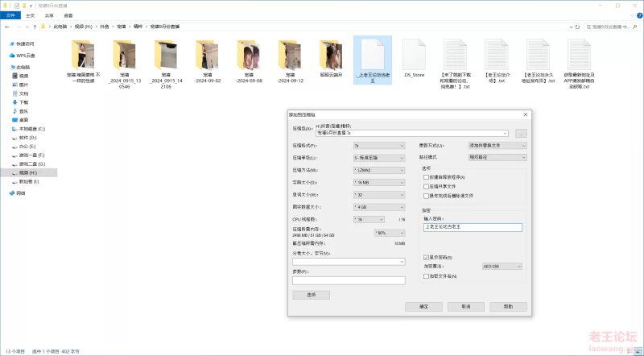This screenshot has height=356, width=644.
Task: Toggle 压缩共享文件 checkbox
Action: tap(426, 187)
